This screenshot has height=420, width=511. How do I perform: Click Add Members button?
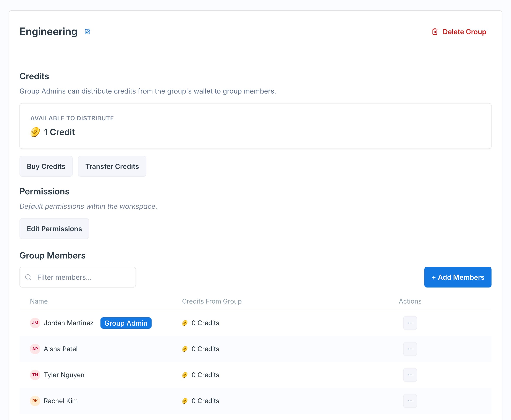click(458, 277)
